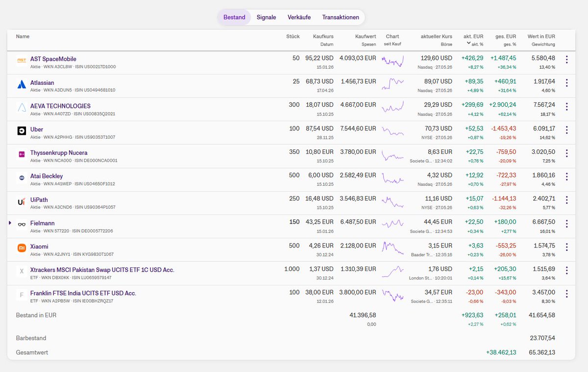Image resolution: width=588 pixels, height=372 pixels.
Task: Click the AST SpaceMobile company logo
Action: 22,60
